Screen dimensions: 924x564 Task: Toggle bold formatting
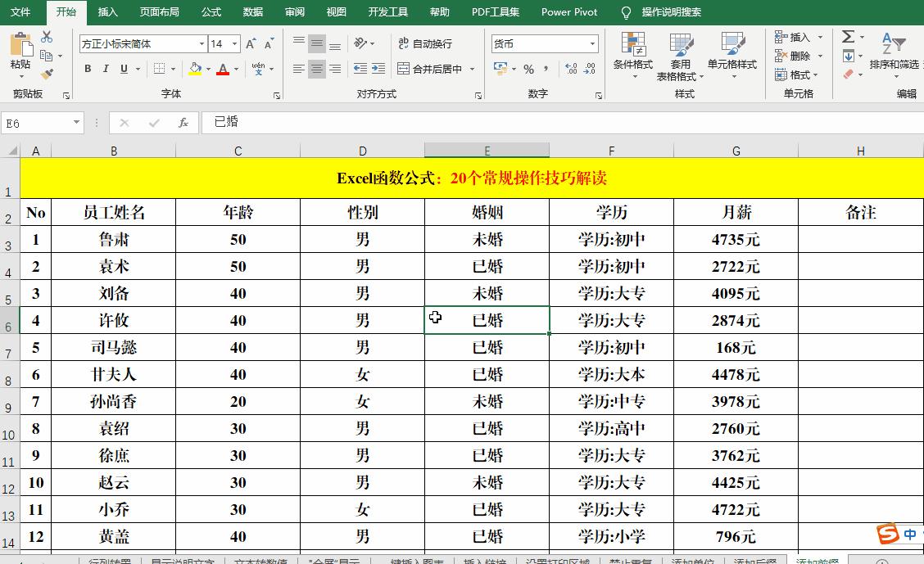click(88, 69)
